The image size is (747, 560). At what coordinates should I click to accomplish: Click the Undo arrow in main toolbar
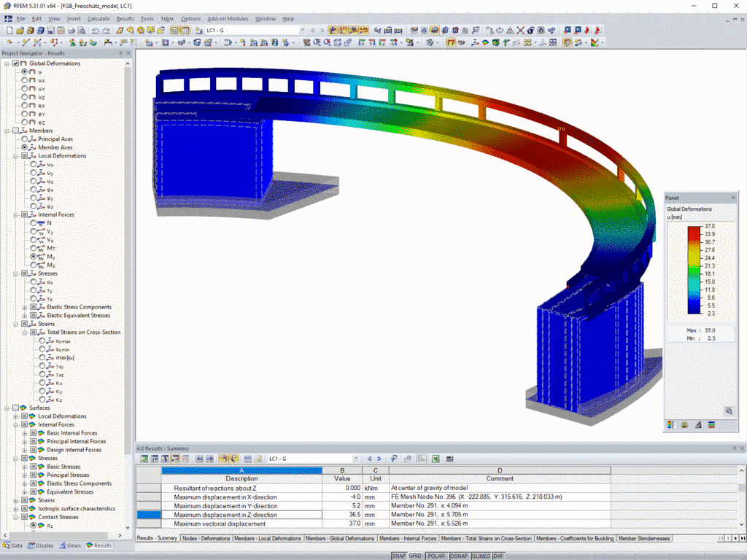pyautogui.click(x=96, y=31)
